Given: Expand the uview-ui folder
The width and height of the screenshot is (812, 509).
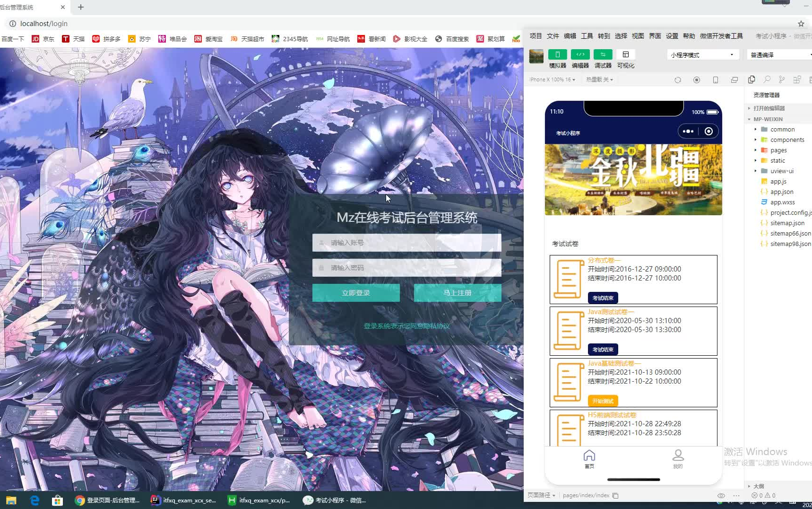Looking at the screenshot, I should click(782, 171).
